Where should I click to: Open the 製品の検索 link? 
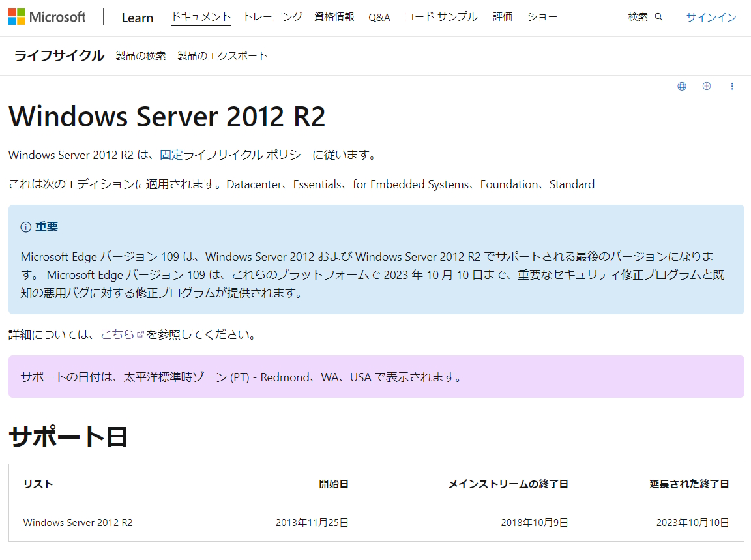[141, 56]
